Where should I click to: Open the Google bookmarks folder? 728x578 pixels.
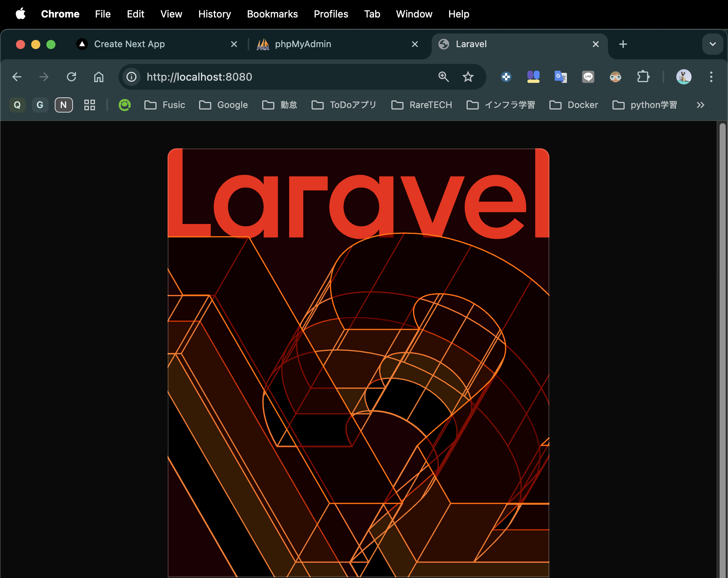223,105
